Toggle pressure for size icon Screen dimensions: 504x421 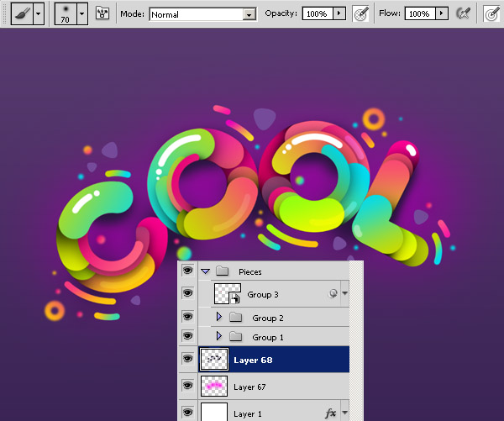tap(492, 13)
